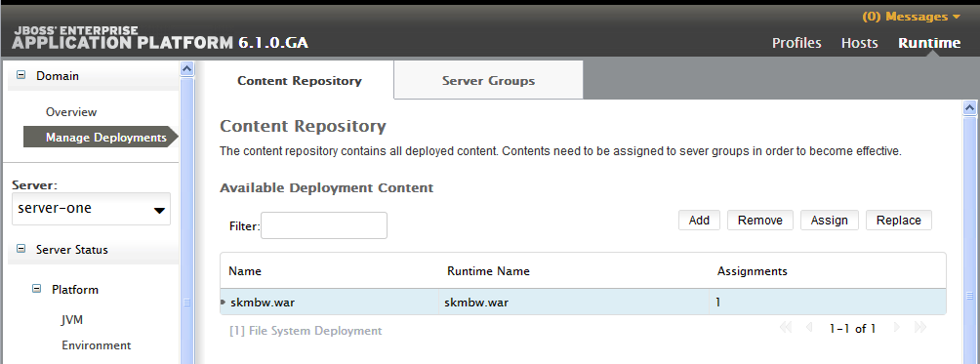980x364 pixels.
Task: Collapse the Platform tree node
Action: [36, 289]
